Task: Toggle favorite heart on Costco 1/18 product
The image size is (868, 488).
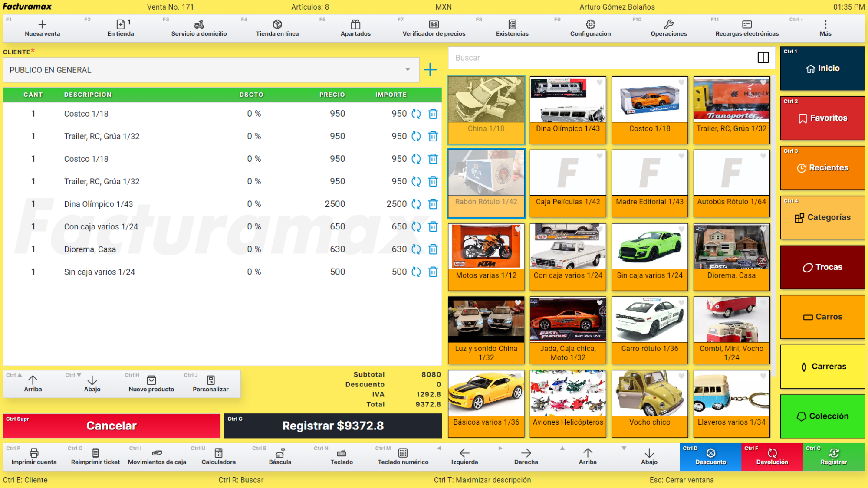Action: [x=681, y=82]
